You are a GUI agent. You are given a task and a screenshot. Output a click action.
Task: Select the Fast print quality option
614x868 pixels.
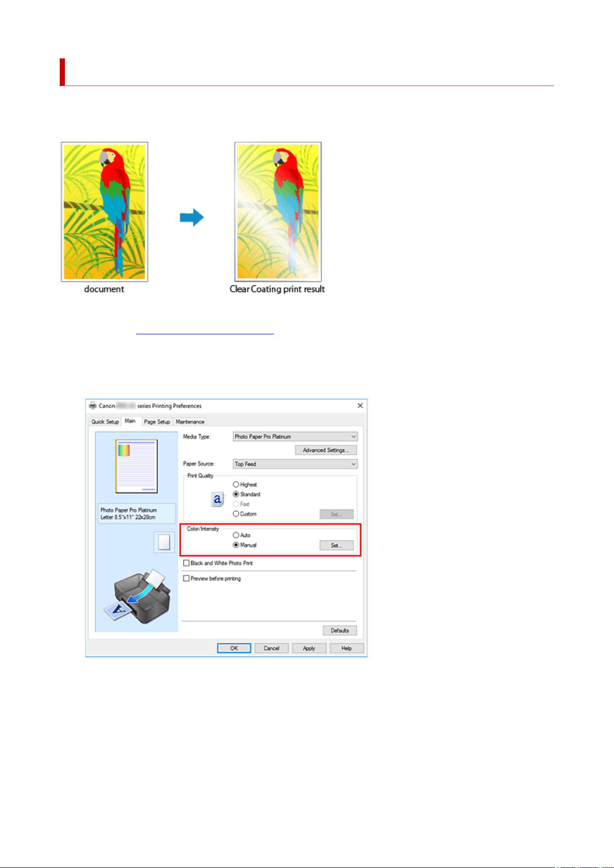click(241, 504)
